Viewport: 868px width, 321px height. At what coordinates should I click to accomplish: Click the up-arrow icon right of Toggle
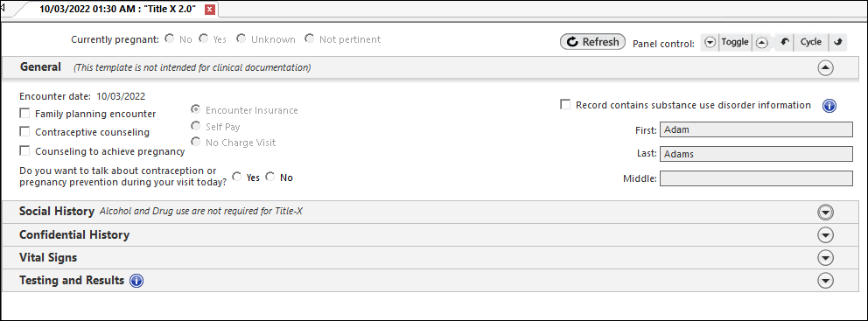762,43
